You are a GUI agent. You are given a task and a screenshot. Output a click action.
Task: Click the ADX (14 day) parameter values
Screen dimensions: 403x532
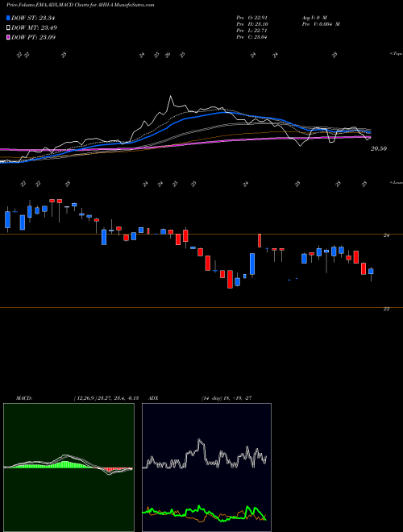[x=226, y=398]
